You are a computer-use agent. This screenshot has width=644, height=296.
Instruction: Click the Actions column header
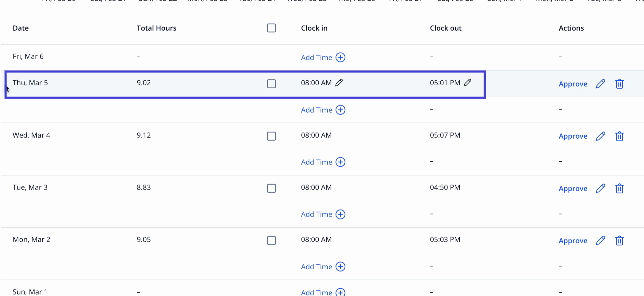click(571, 28)
